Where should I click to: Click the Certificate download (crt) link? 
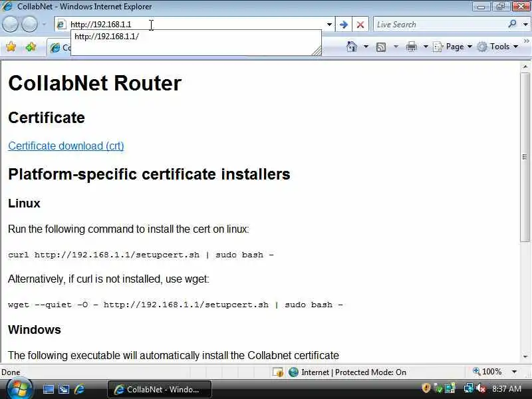coord(66,146)
